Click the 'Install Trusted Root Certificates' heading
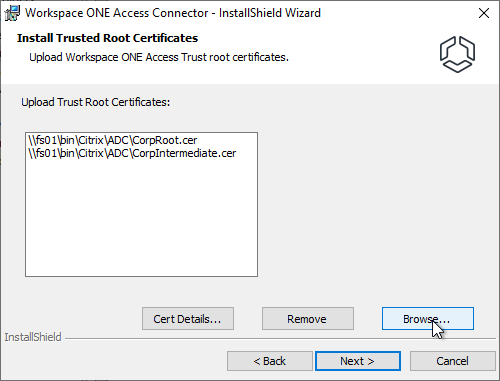 (x=107, y=38)
